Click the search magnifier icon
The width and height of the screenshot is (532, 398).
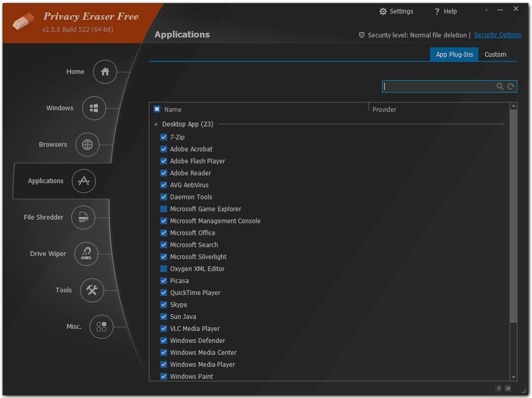[500, 86]
